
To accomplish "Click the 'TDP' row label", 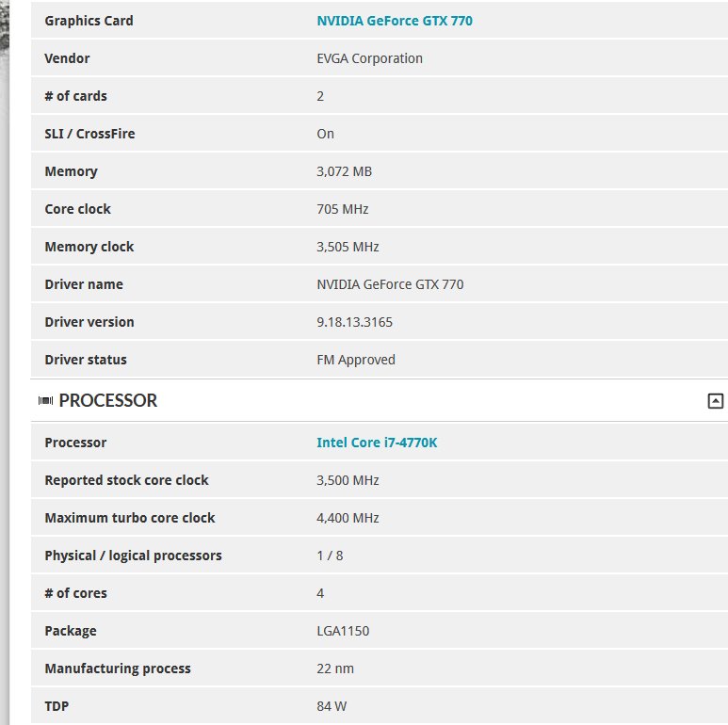I will [x=57, y=706].
